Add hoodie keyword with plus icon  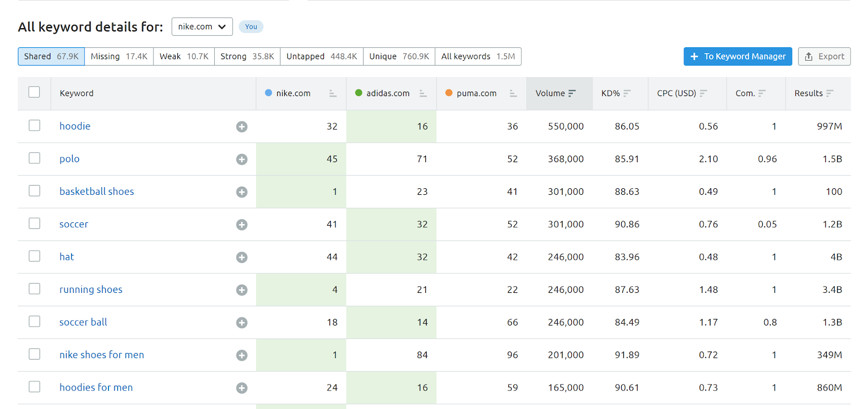(x=242, y=126)
